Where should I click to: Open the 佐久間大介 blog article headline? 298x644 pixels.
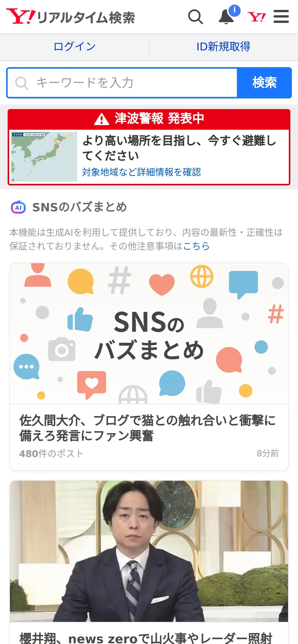click(148, 428)
